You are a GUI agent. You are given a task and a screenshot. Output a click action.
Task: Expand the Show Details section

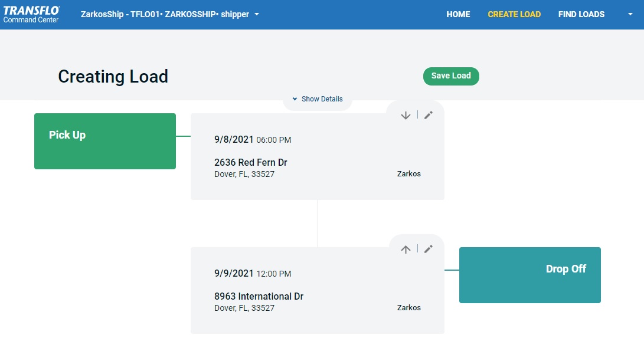pyautogui.click(x=322, y=99)
